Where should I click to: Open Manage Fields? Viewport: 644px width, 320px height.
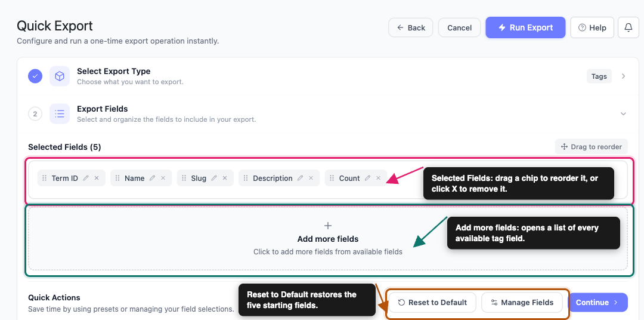(x=522, y=302)
